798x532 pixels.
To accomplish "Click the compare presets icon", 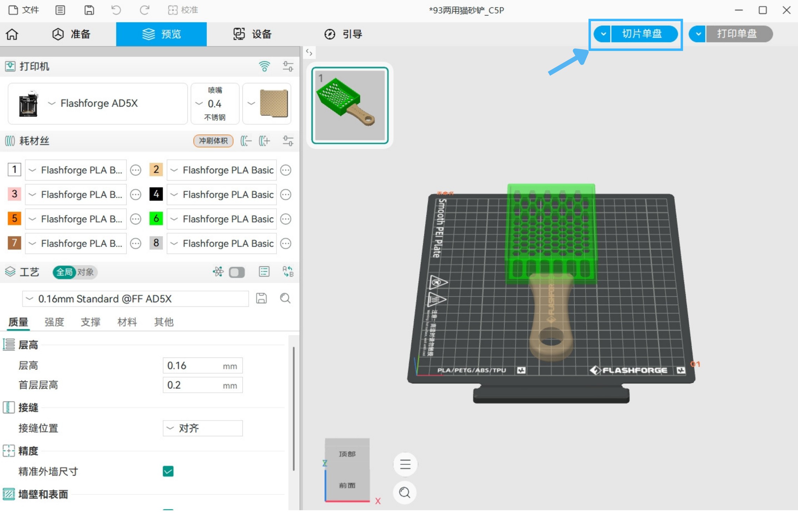I will tap(288, 272).
